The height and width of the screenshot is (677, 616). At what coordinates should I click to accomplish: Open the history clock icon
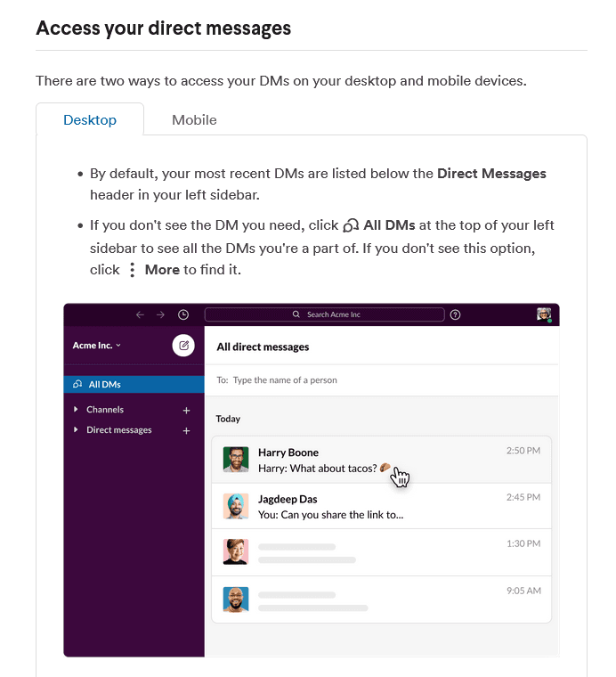click(x=183, y=314)
